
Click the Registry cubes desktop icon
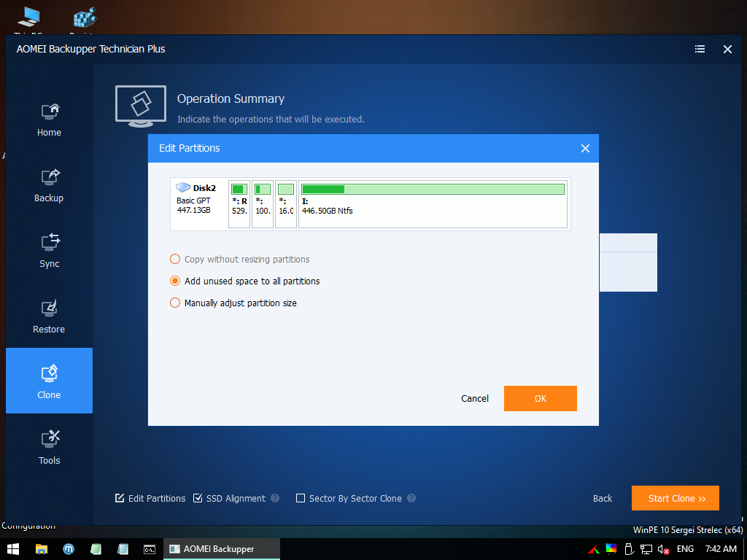[x=85, y=20]
